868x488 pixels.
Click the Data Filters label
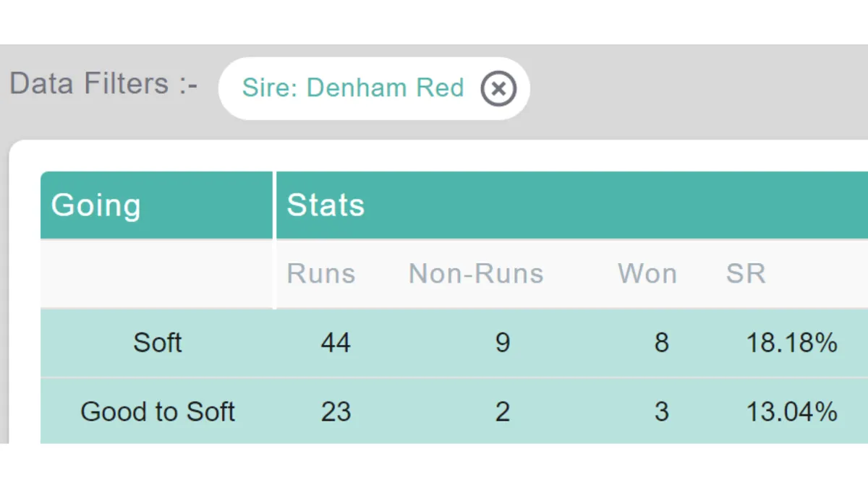pyautogui.click(x=103, y=85)
